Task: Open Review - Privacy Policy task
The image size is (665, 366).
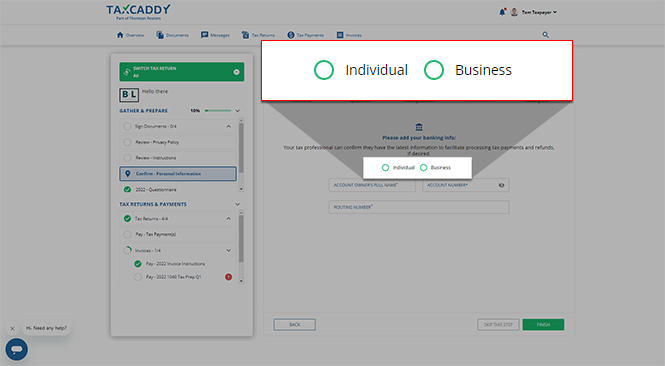Action: click(x=178, y=142)
